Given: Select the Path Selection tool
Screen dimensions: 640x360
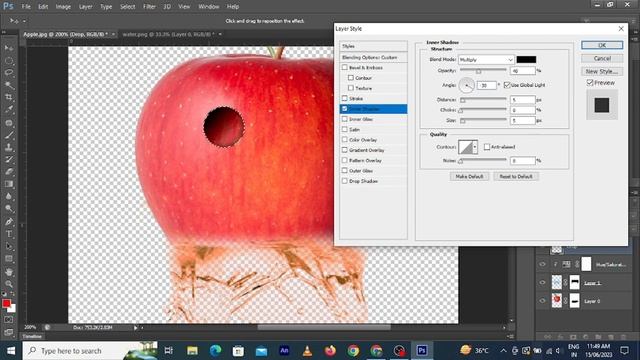Looking at the screenshot, I should pyautogui.click(x=9, y=247).
